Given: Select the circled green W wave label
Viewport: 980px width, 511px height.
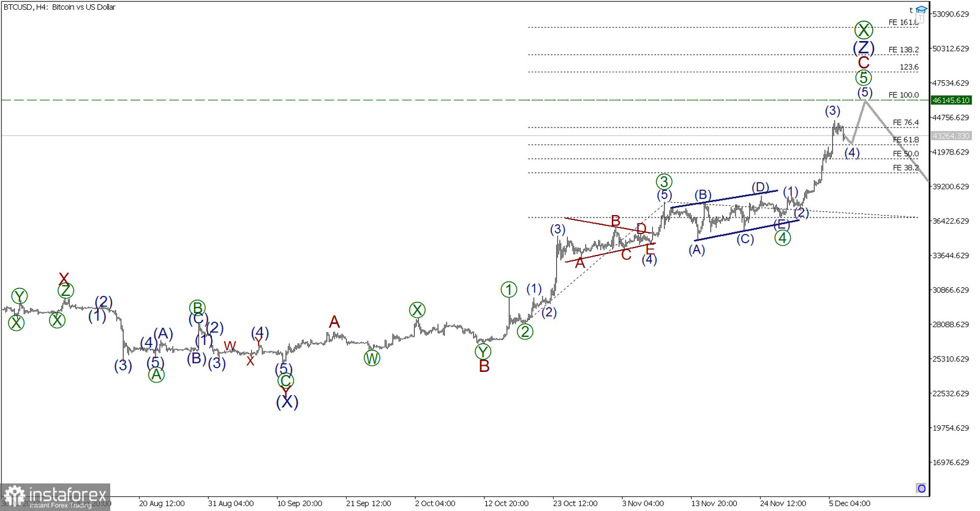Looking at the screenshot, I should (x=372, y=358).
